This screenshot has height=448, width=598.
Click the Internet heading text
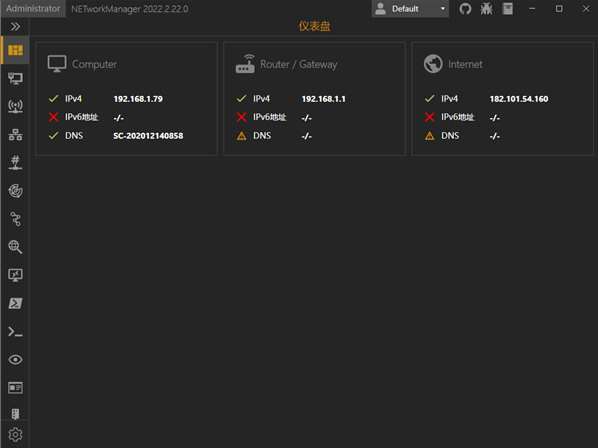465,64
